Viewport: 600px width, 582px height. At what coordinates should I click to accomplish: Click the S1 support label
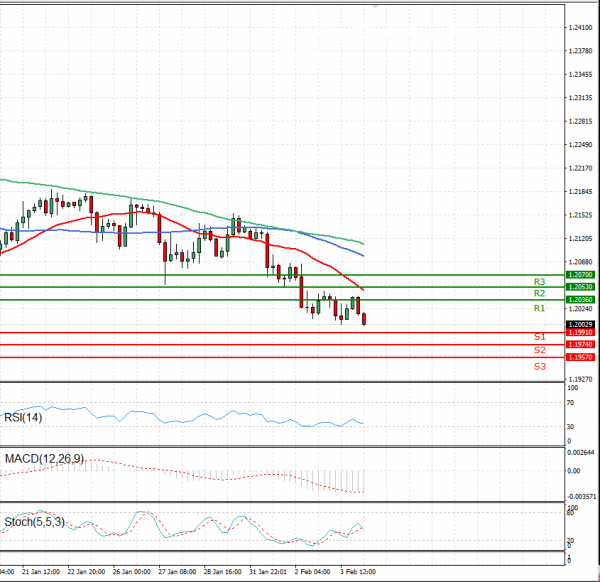coord(540,337)
